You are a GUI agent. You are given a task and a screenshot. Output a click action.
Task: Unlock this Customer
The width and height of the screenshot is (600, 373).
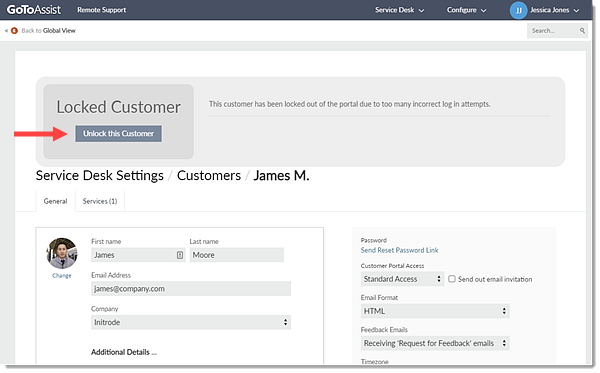coord(118,134)
